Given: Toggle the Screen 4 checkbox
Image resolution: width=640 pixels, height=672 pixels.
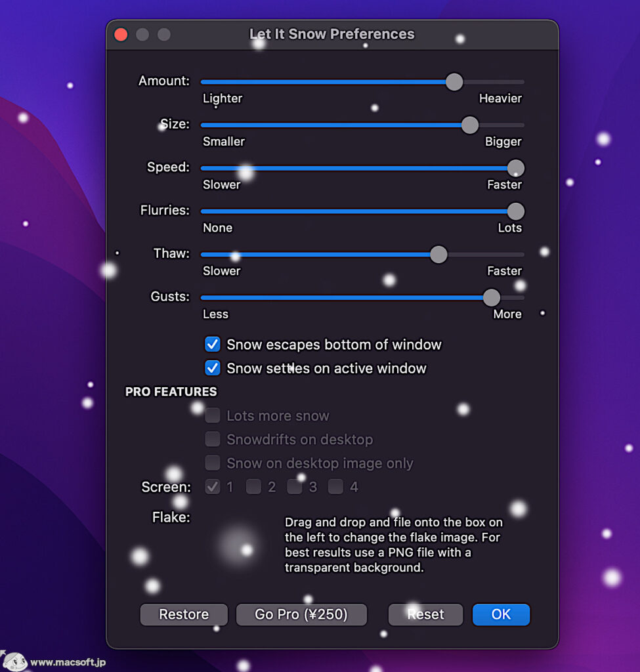Looking at the screenshot, I should tap(335, 487).
